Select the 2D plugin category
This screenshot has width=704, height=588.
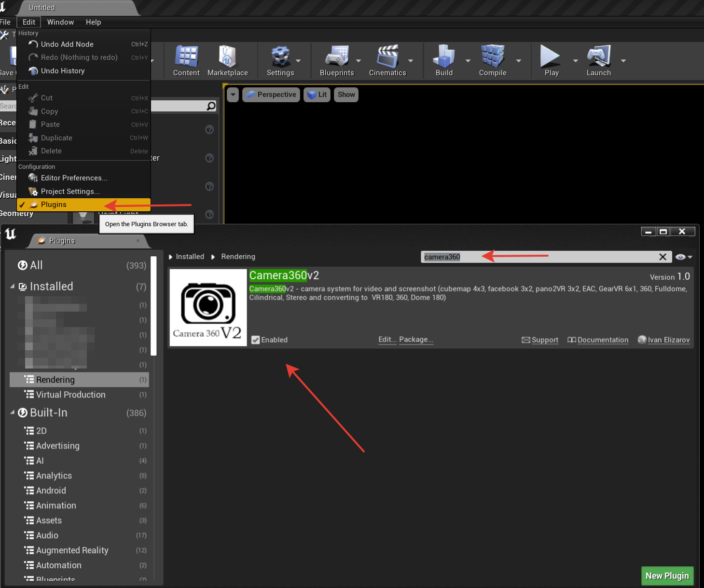[79, 431]
